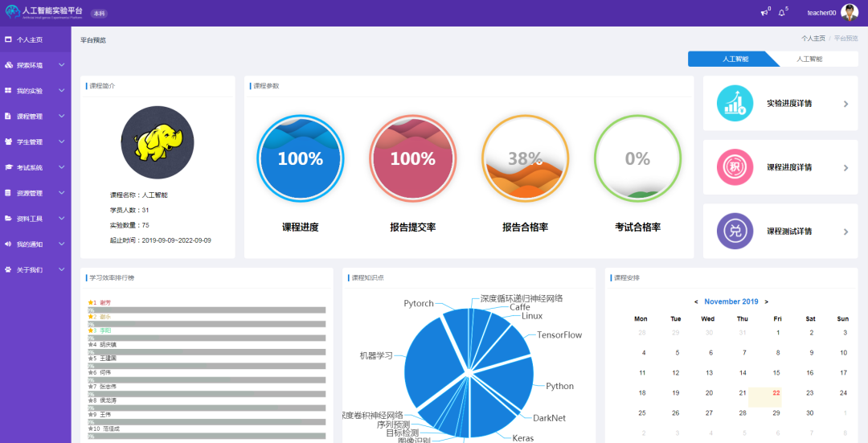Click the yellow elephant course logo

(x=158, y=143)
